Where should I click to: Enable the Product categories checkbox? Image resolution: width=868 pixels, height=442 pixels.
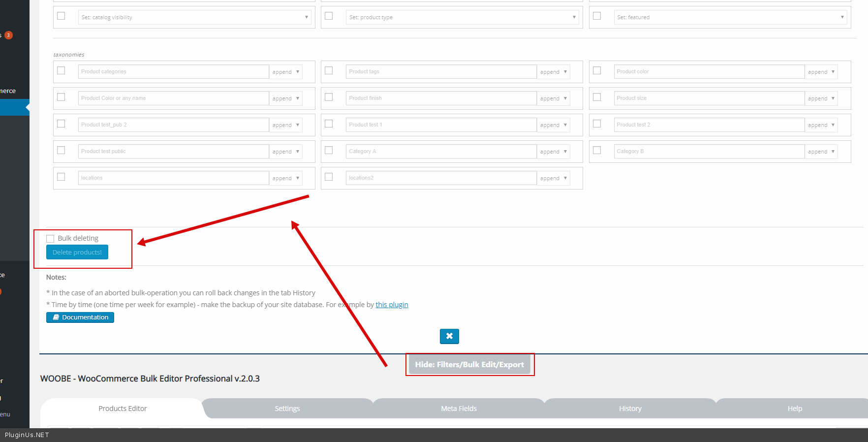pos(61,70)
